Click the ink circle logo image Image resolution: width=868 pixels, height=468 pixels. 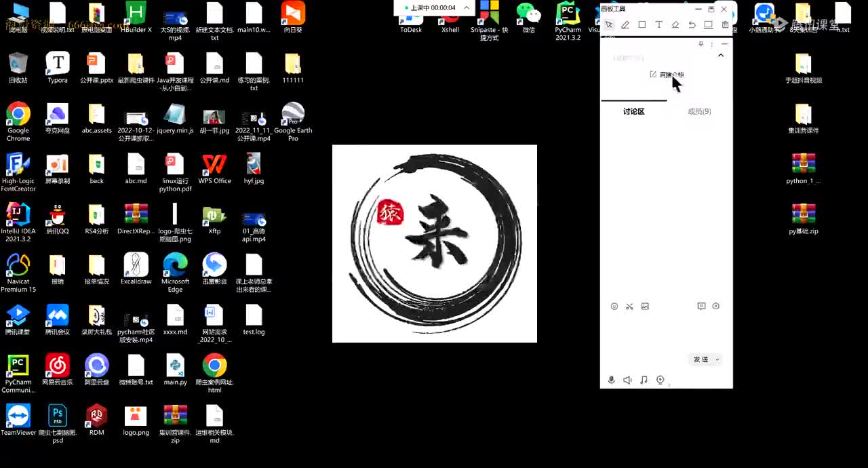click(x=435, y=243)
